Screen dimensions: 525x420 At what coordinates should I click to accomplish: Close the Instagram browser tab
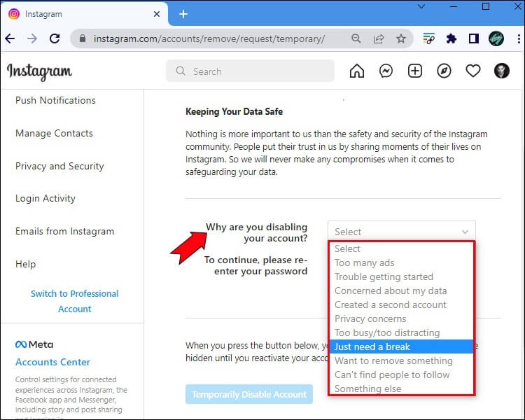[157, 14]
